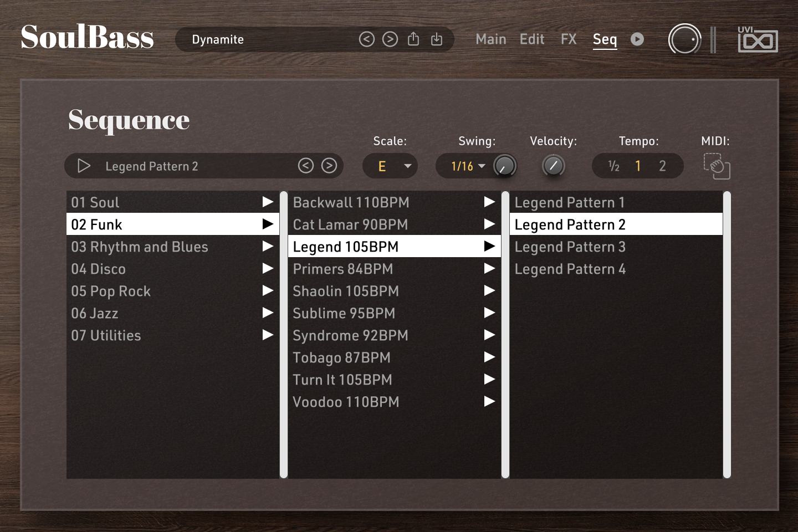Set tempo multiplier to 2
The image size is (798, 532).
coord(662,166)
